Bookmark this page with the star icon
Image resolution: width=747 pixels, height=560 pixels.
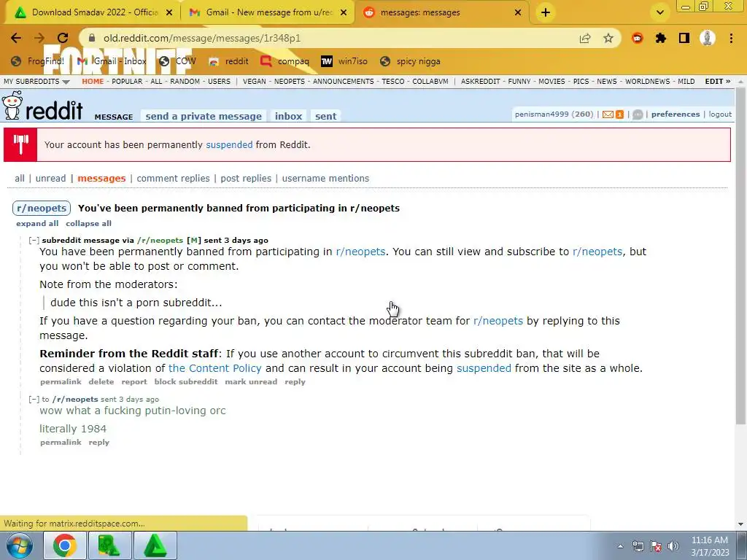[608, 38]
